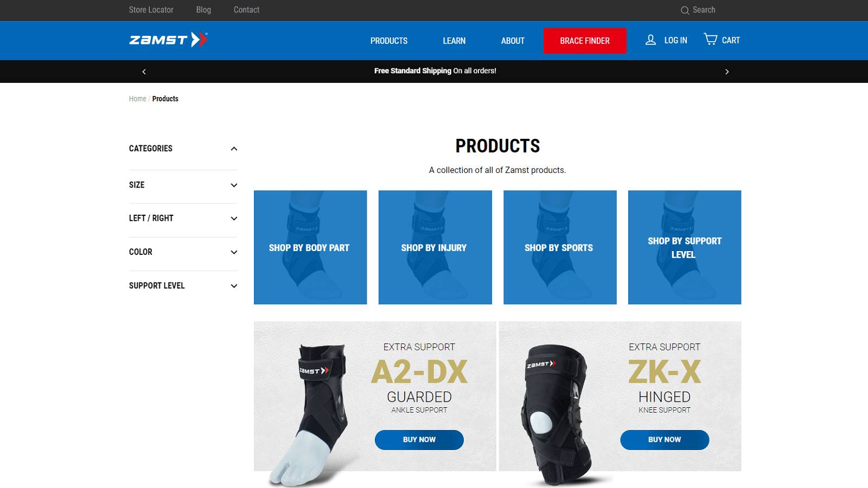Click the search magnifier icon

(x=685, y=10)
